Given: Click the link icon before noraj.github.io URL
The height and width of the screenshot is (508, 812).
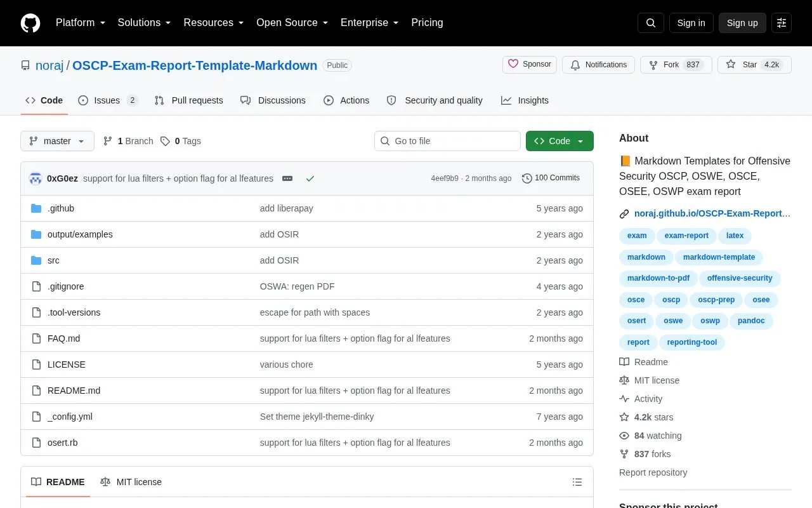Looking at the screenshot, I should pos(624,214).
